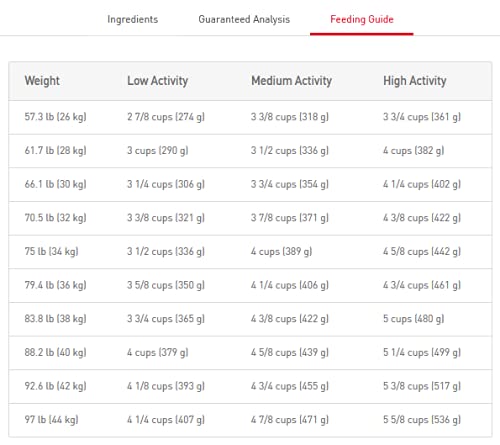Image resolution: width=500 pixels, height=445 pixels.
Task: Click the 4 3/4 cups (455 g) cell
Action: point(290,386)
